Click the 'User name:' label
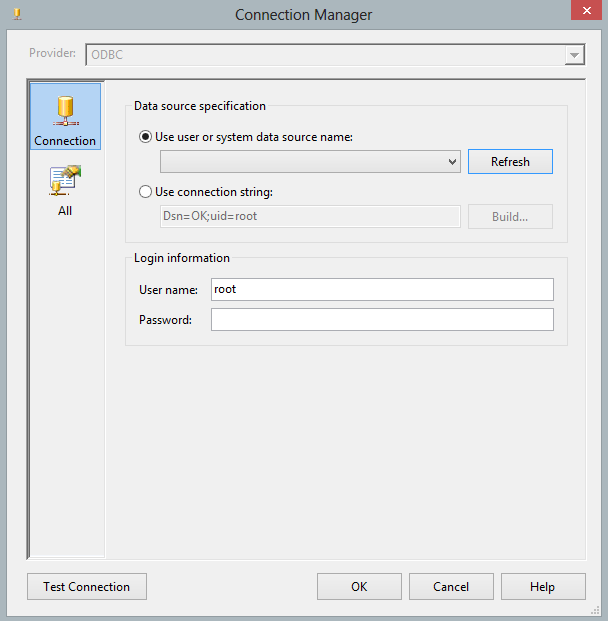Image resolution: width=608 pixels, height=621 pixels. coord(168,290)
